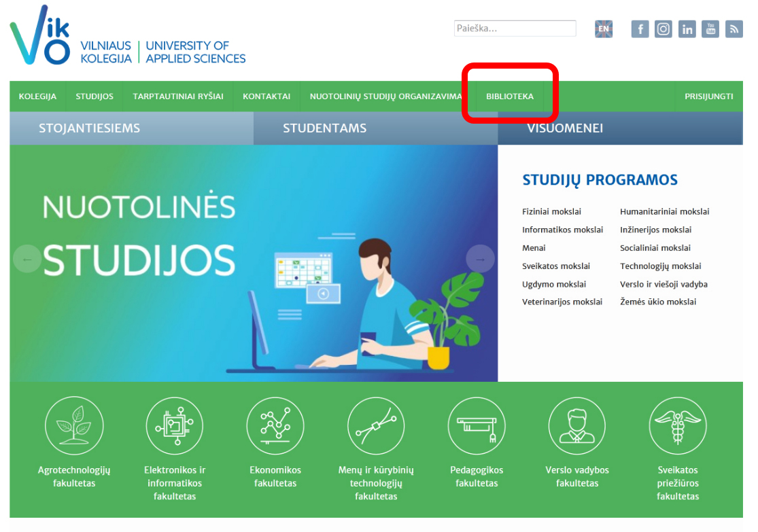Show previous slide with left arrow
The height and width of the screenshot is (532, 758).
coord(27,259)
